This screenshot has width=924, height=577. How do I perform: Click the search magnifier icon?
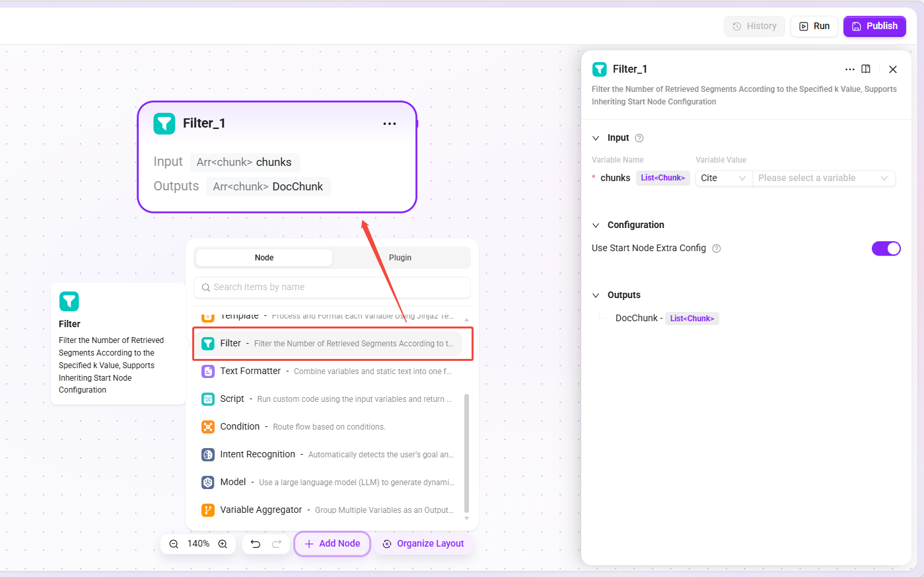(x=206, y=288)
